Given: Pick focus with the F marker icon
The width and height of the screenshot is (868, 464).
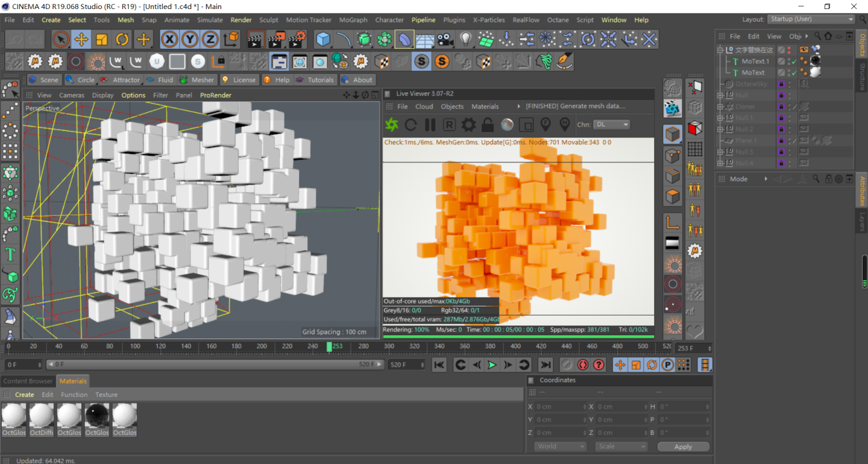Looking at the screenshot, I should coord(546,125).
